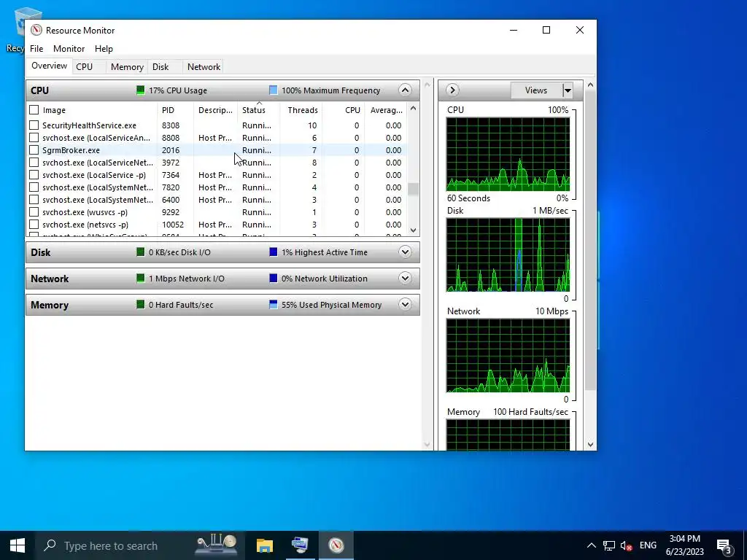Click the green Hard Faults indicator square
The image size is (747, 560).
pyautogui.click(x=140, y=304)
